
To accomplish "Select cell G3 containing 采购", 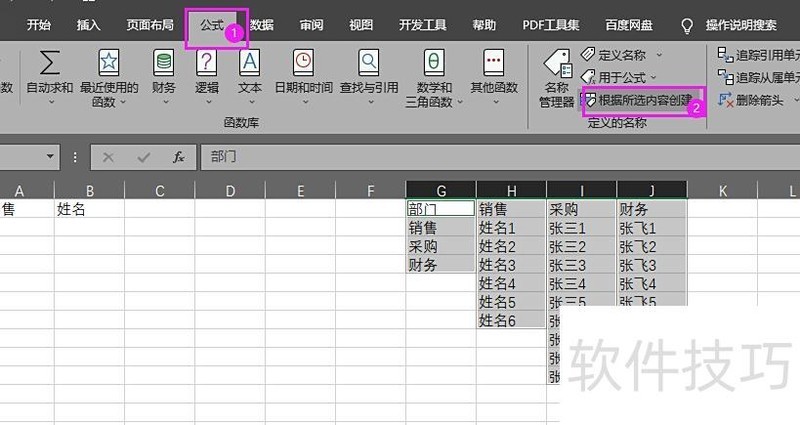I will 441,246.
